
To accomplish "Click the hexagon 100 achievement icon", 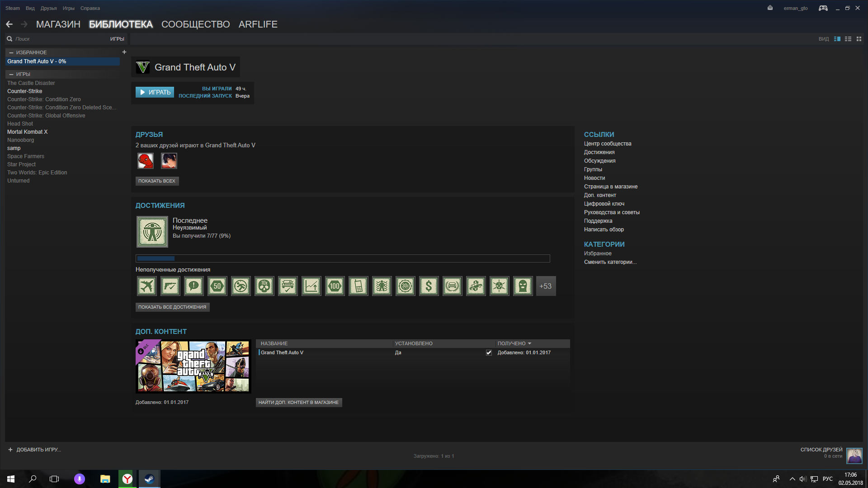I will pyautogui.click(x=335, y=286).
